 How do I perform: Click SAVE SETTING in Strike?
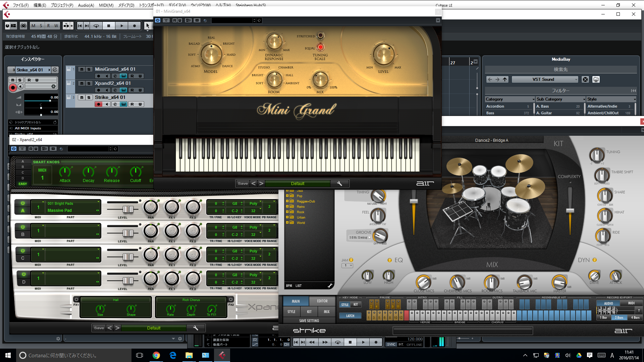coord(309,321)
